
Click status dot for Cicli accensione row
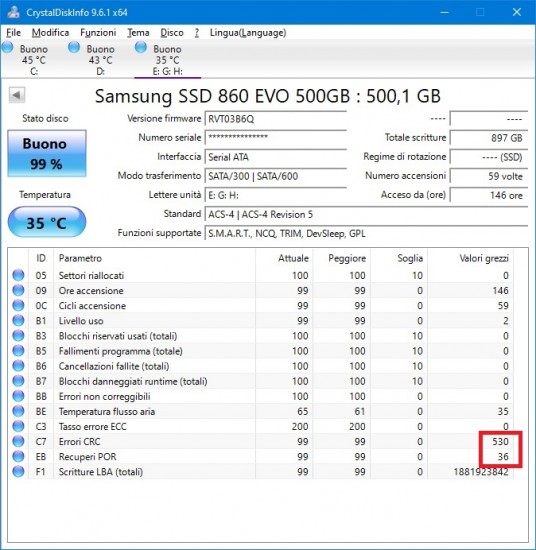point(18,306)
